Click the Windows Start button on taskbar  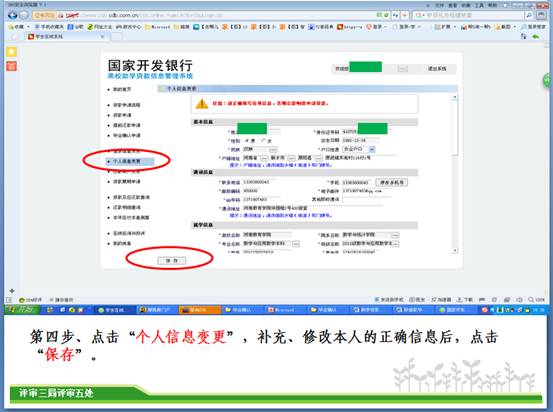click(22, 309)
